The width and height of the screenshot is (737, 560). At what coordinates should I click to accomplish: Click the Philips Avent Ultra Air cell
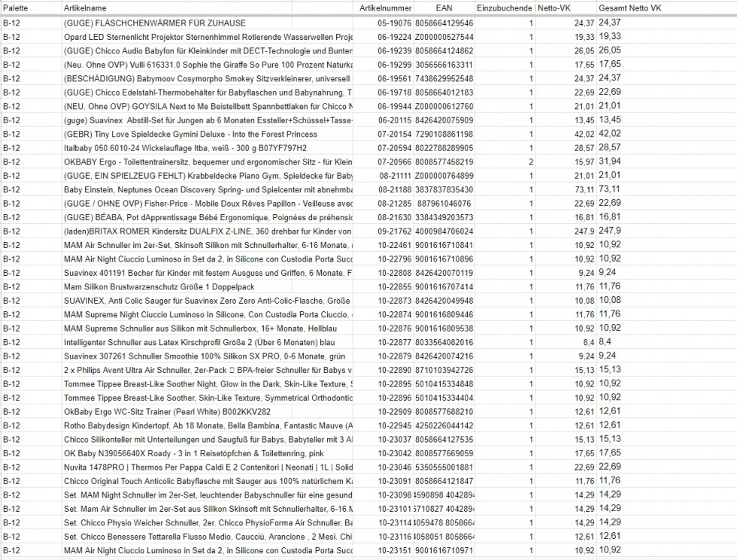[x=208, y=370]
